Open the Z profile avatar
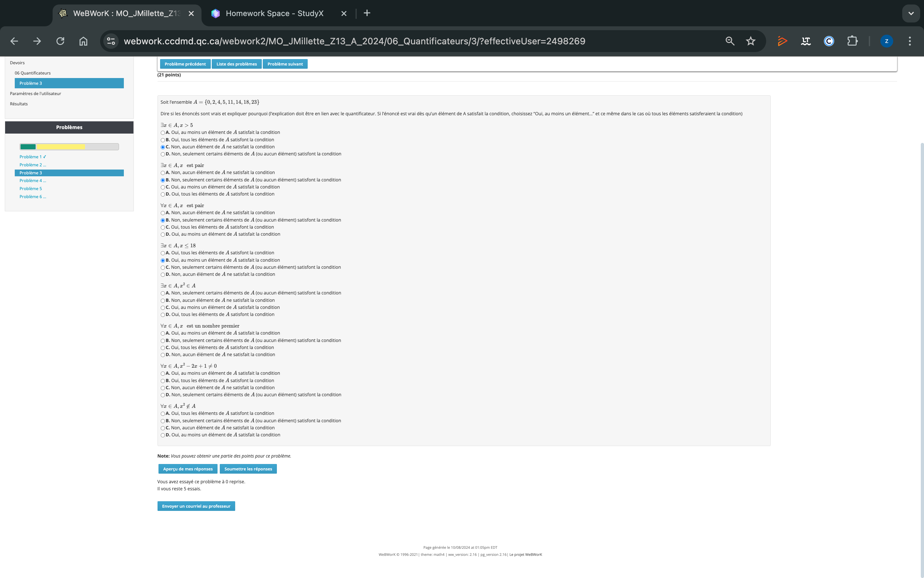 point(886,41)
